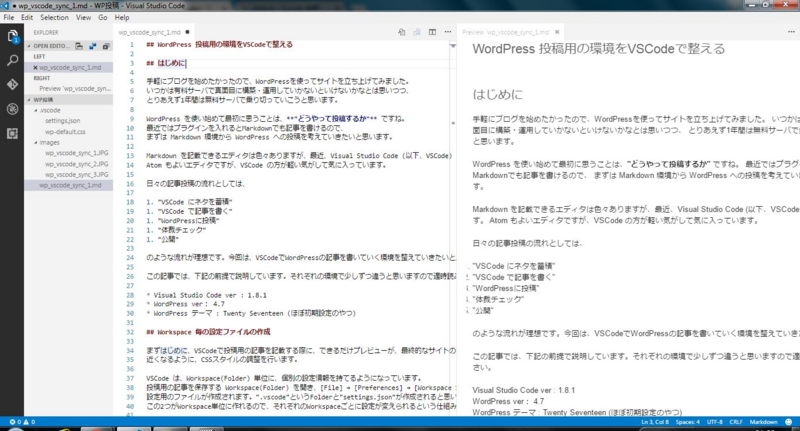Screen dimensions: 800x431
Task: Open the Edit menu
Action: pos(27,17)
